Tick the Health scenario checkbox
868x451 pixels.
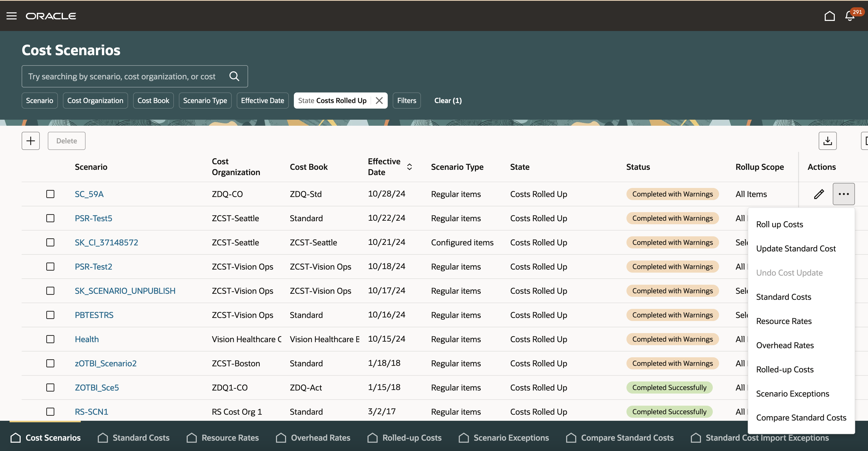pyautogui.click(x=50, y=339)
